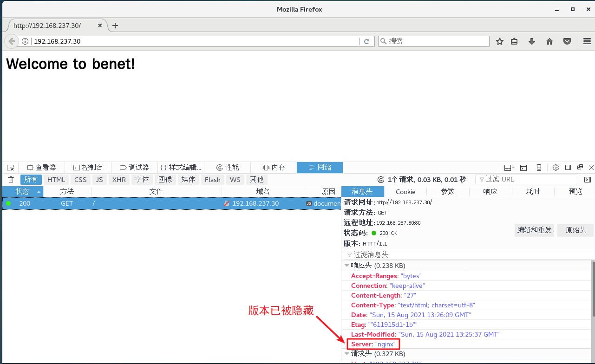The width and height of the screenshot is (595, 364).
Task: Toggle responsive design mode icon
Action: 539,168
